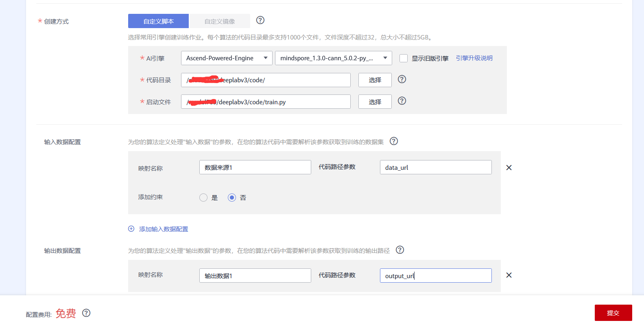
Task: Open the Ascend-Powered-Engine dropdown
Action: [227, 58]
